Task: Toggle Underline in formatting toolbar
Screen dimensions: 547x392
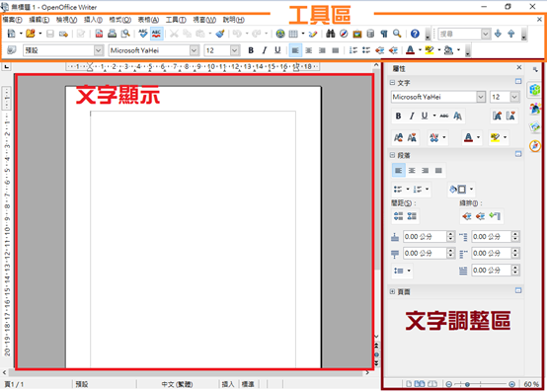Action: pos(277,50)
